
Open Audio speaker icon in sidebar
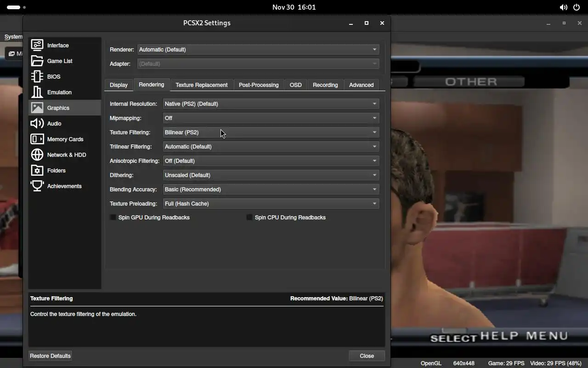point(37,123)
